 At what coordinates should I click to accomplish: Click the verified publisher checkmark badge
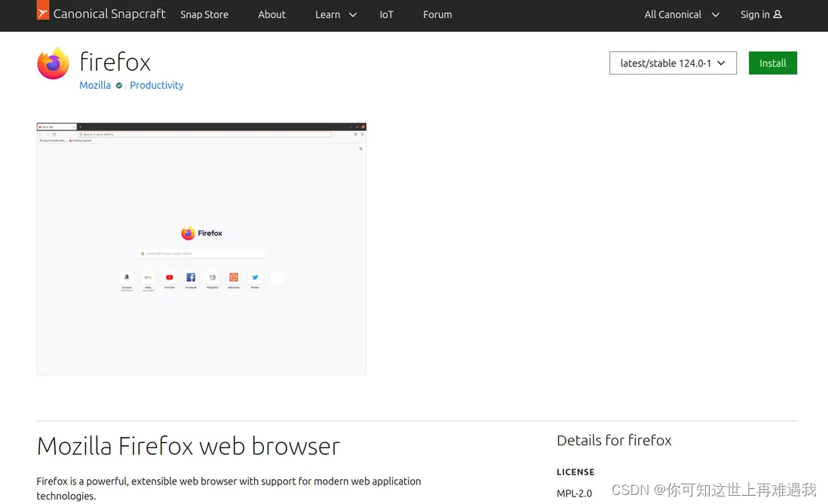click(x=119, y=85)
